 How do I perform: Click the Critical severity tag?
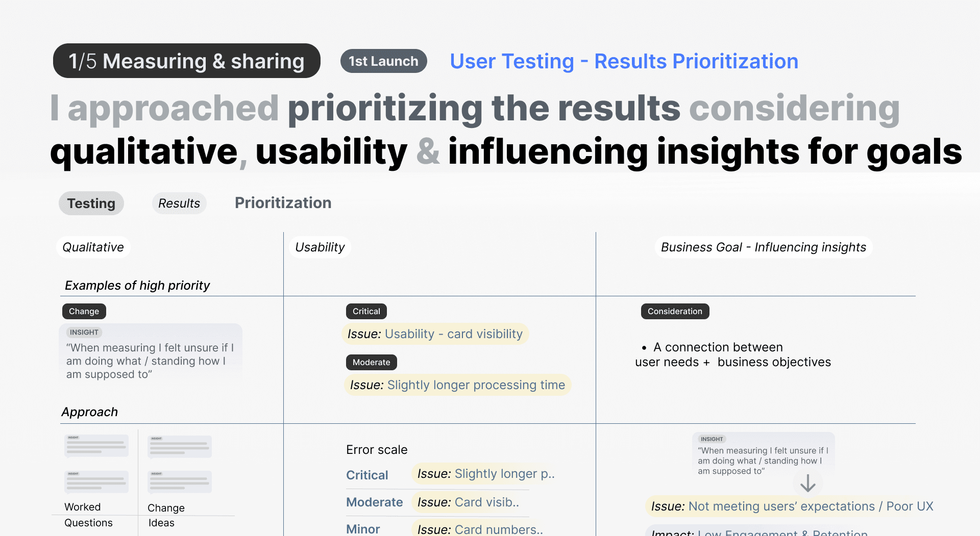366,312
